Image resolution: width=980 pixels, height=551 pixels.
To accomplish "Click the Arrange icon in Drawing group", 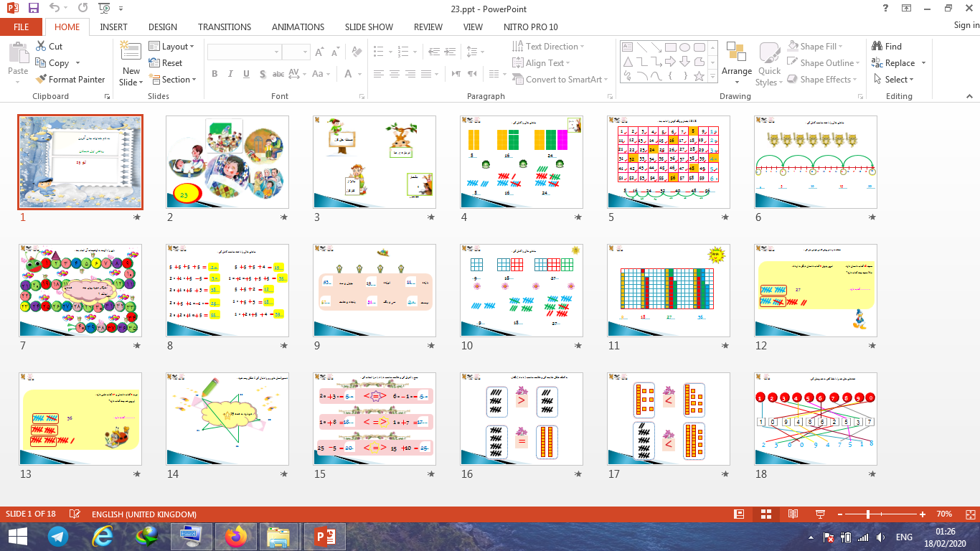I will pyautogui.click(x=736, y=53).
